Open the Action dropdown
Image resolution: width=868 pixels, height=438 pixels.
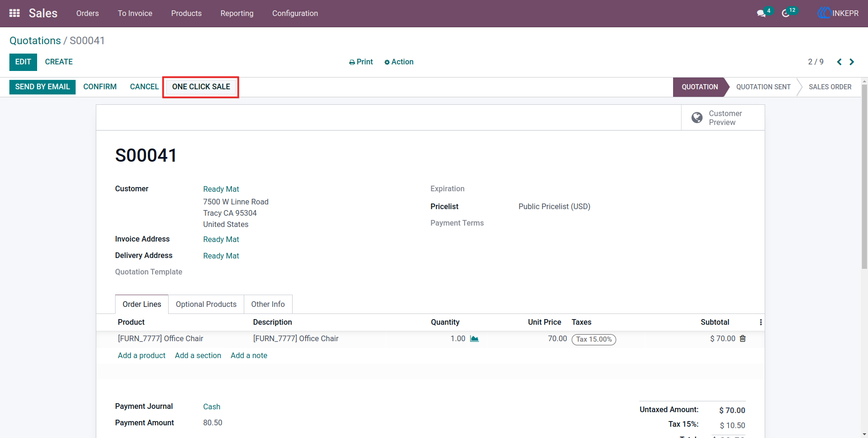[399, 62]
